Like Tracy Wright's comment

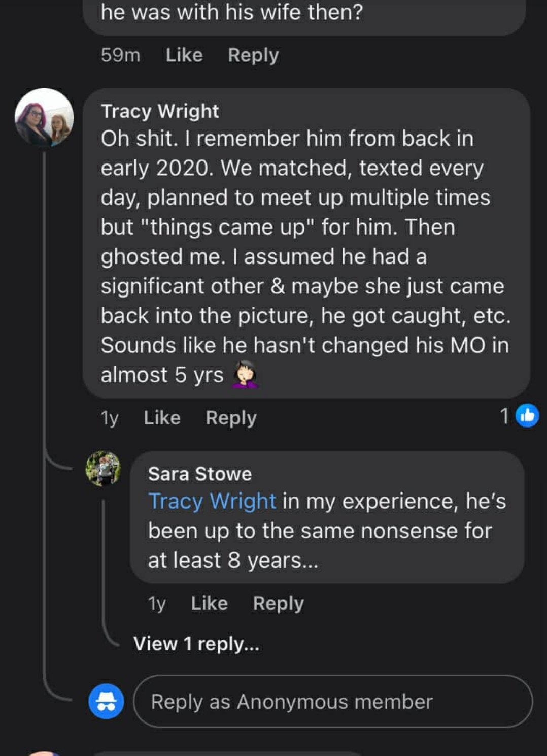[162, 417]
